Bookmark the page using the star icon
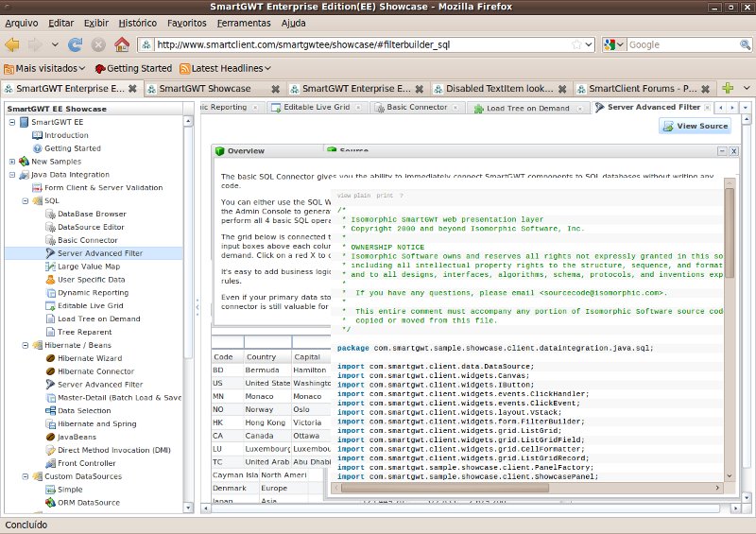Screen dimensions: 756x534 576,44
